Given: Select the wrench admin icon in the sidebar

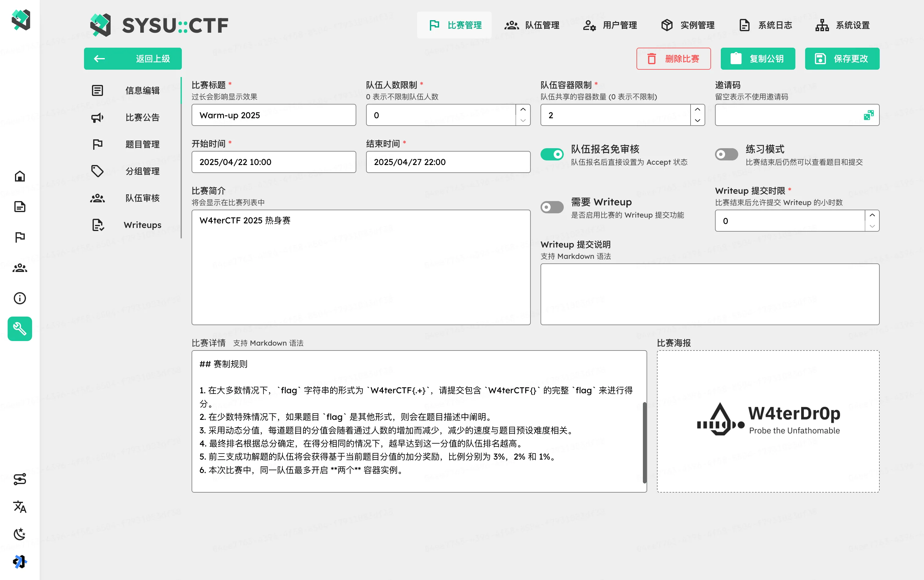Looking at the screenshot, I should [x=20, y=329].
